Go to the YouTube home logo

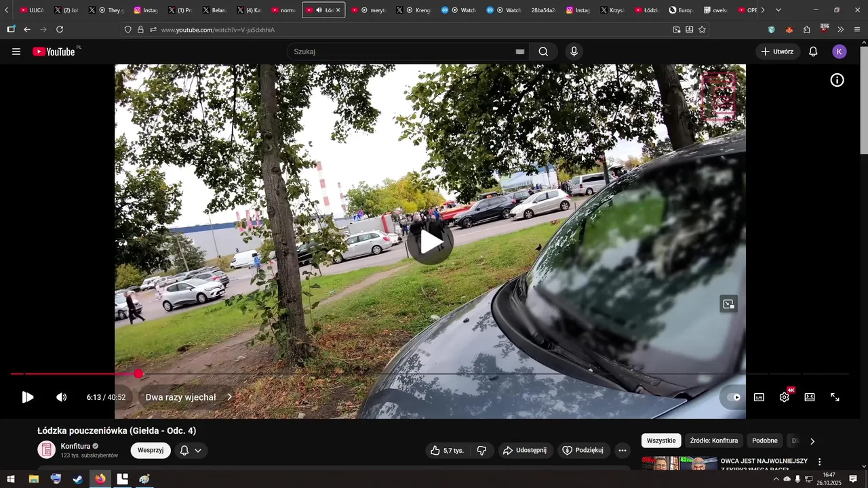[x=54, y=52]
